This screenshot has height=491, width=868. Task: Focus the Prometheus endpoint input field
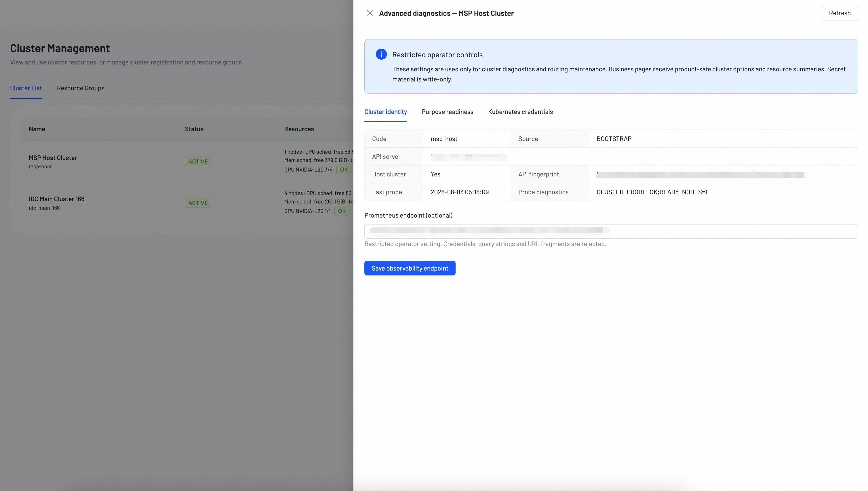pyautogui.click(x=611, y=231)
